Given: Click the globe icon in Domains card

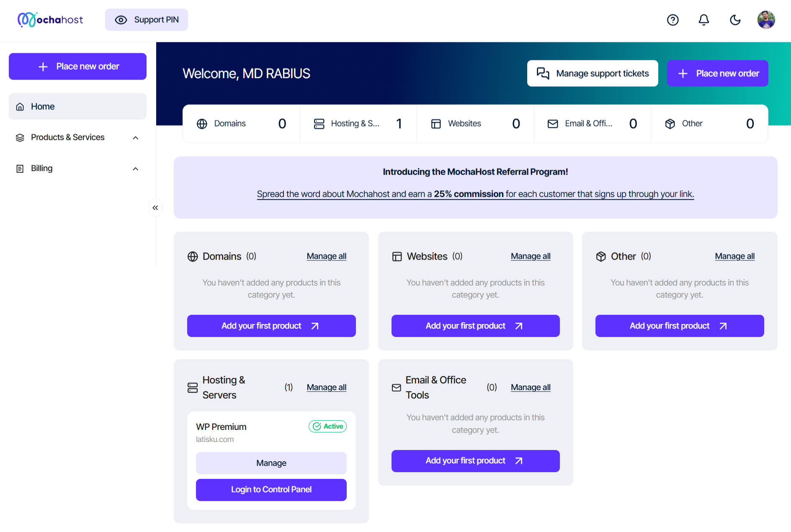Looking at the screenshot, I should (193, 257).
